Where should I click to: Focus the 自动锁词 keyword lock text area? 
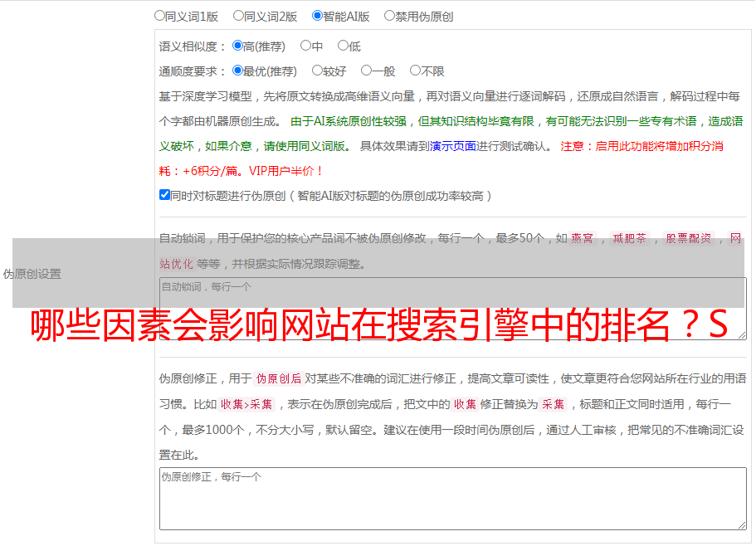point(453,309)
